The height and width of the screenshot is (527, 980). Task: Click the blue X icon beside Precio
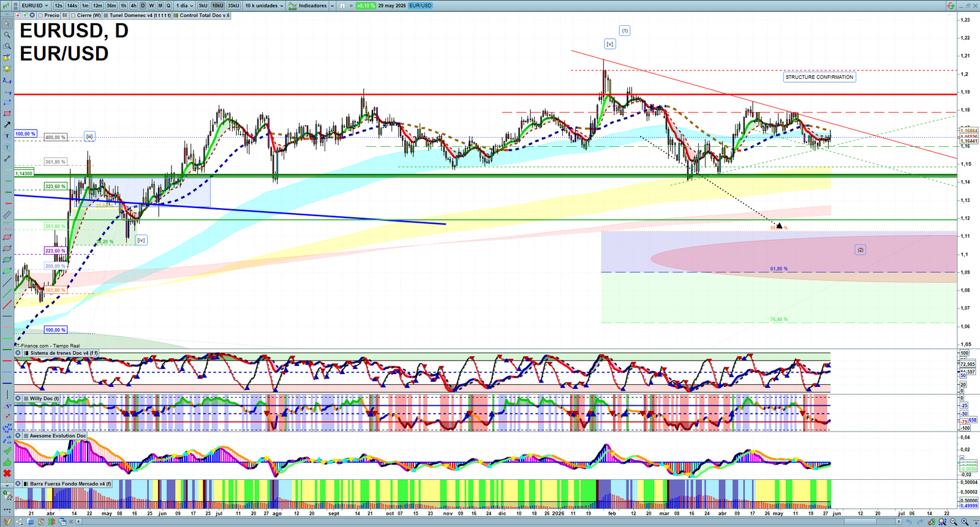[32, 15]
